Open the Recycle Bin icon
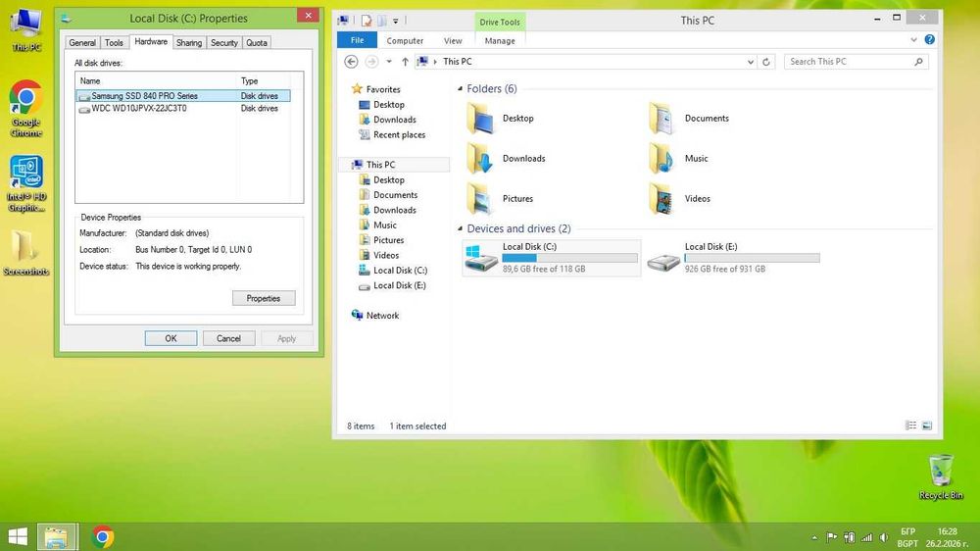Screen dimensions: 980x551 click(x=941, y=476)
